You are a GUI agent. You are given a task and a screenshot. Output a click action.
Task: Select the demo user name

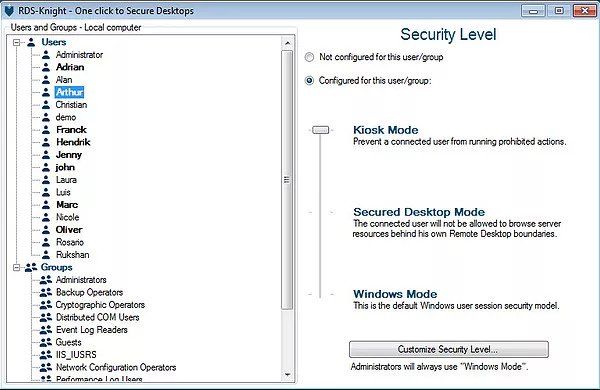pyautogui.click(x=66, y=117)
